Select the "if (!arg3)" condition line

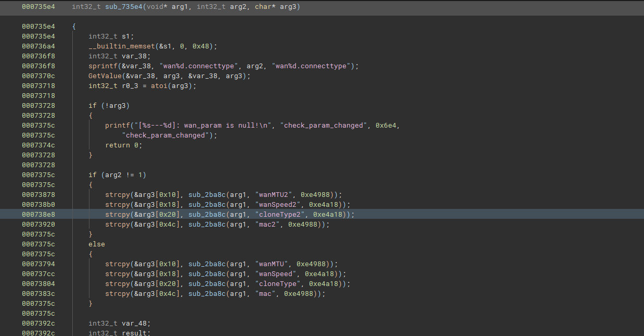click(x=109, y=105)
